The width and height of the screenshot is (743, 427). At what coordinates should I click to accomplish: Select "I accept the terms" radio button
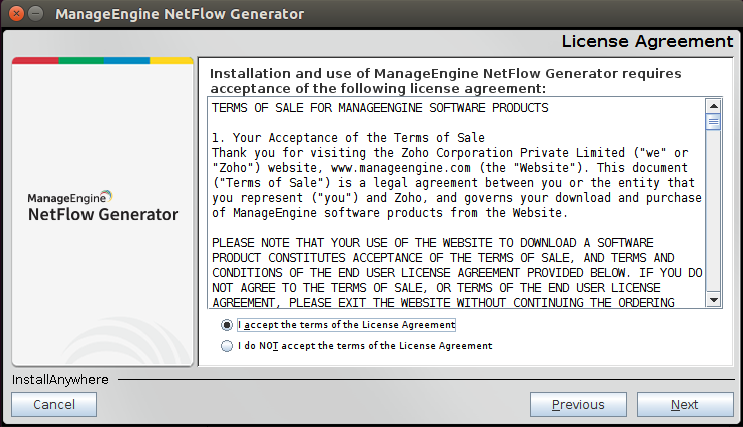pos(228,325)
